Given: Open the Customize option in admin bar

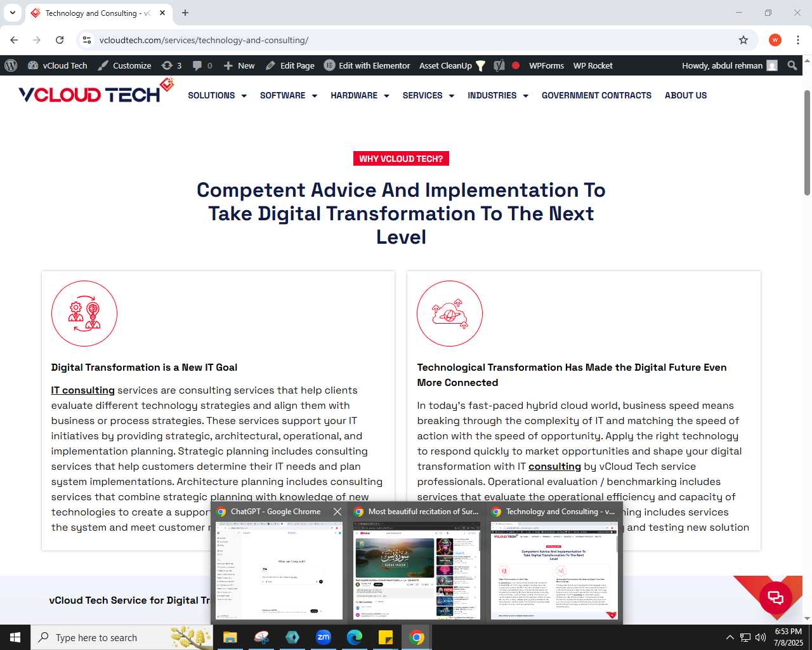Looking at the screenshot, I should coord(125,65).
